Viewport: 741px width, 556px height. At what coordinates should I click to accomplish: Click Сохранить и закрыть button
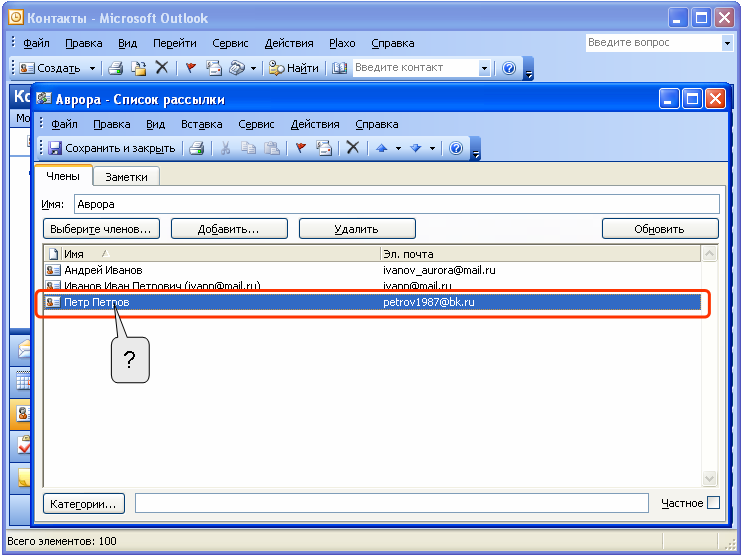pyautogui.click(x=112, y=148)
